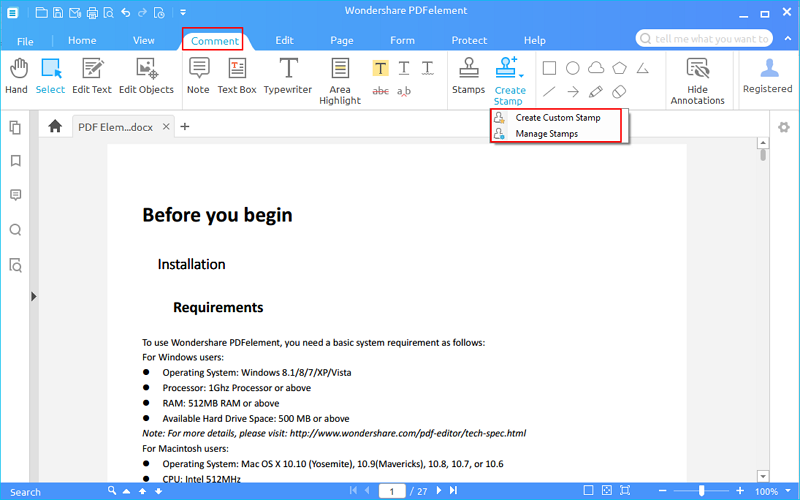Choose the strikethrough abc tool
Screen dimensions: 800x500
click(381, 91)
